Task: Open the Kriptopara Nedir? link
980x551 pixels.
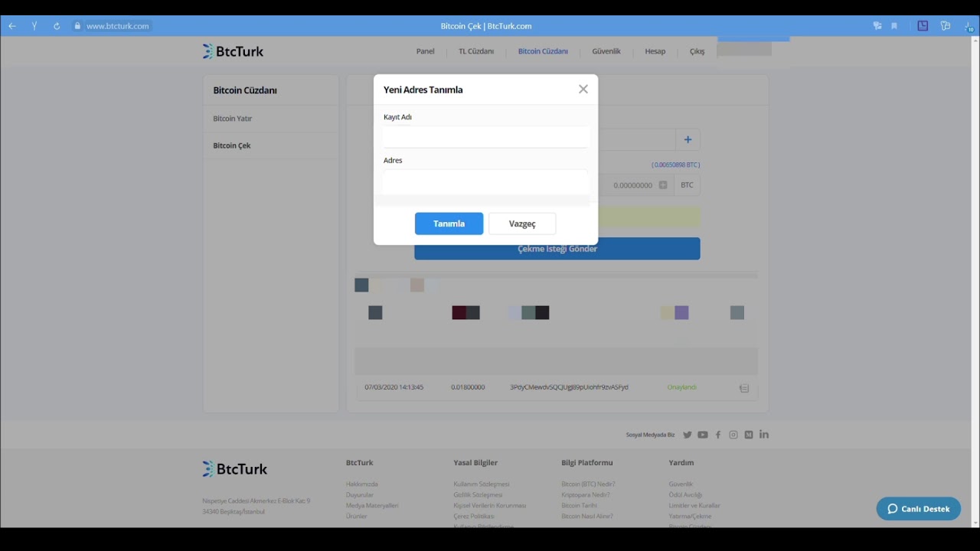Action: coord(586,495)
